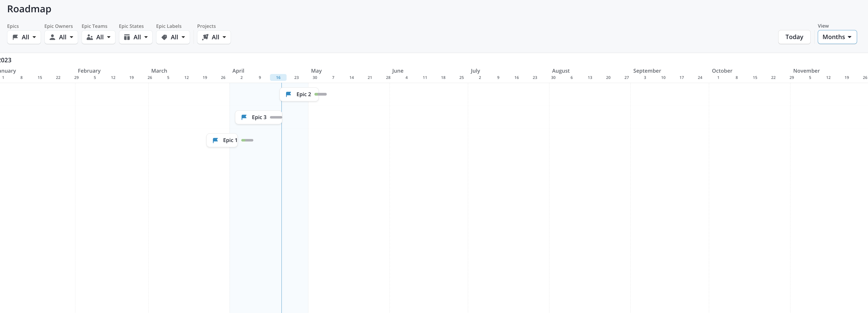Click Epic 2 progress bar
The width and height of the screenshot is (868, 313).
coord(320,95)
